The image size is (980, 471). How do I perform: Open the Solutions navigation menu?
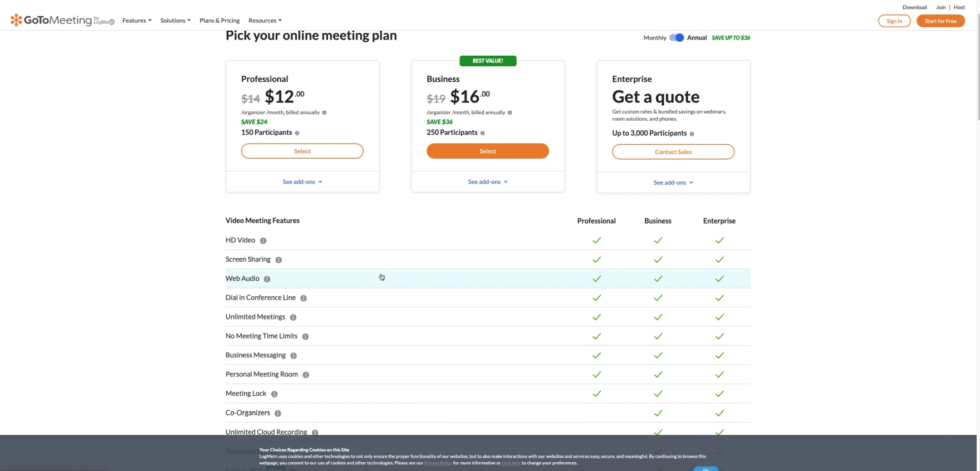[175, 21]
